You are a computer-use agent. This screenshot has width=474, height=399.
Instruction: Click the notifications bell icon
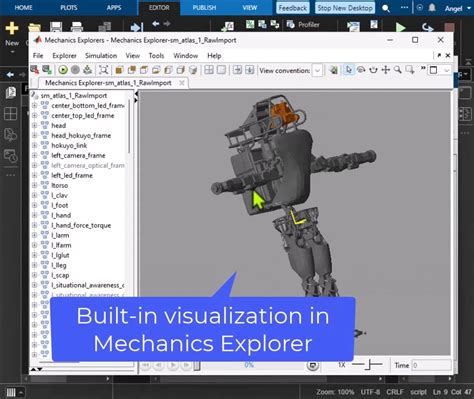(432, 7)
